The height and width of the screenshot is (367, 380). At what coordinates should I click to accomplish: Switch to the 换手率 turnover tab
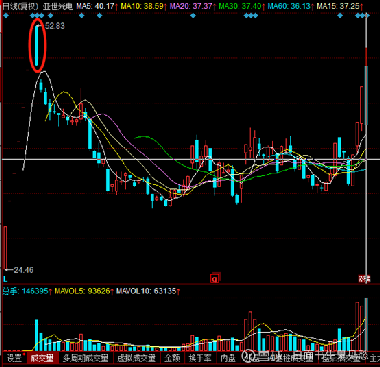point(200,358)
